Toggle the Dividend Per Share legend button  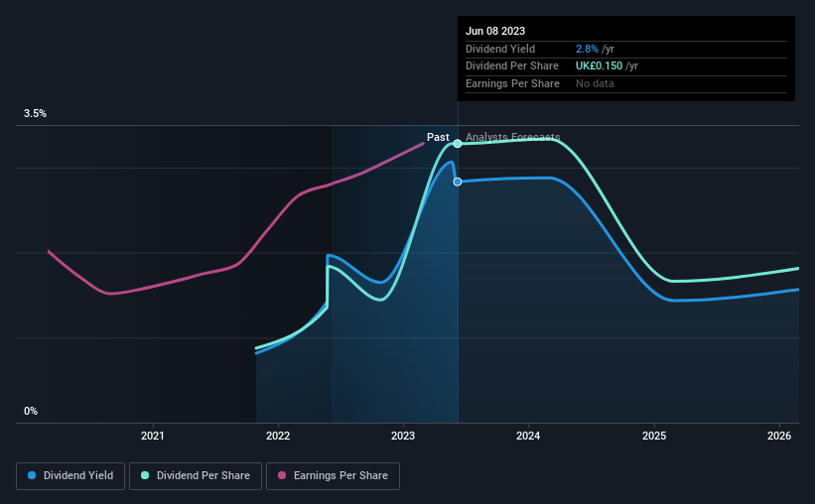pos(196,476)
